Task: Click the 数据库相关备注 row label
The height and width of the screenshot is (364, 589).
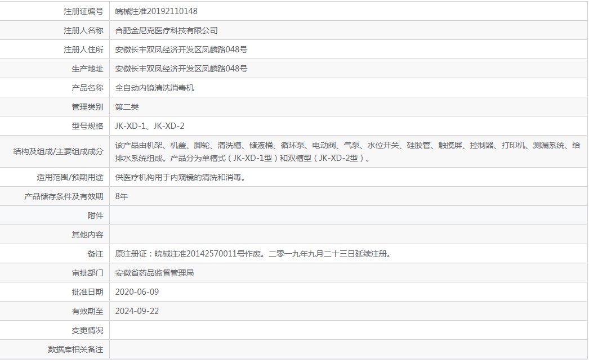Action: pyautogui.click(x=75, y=349)
